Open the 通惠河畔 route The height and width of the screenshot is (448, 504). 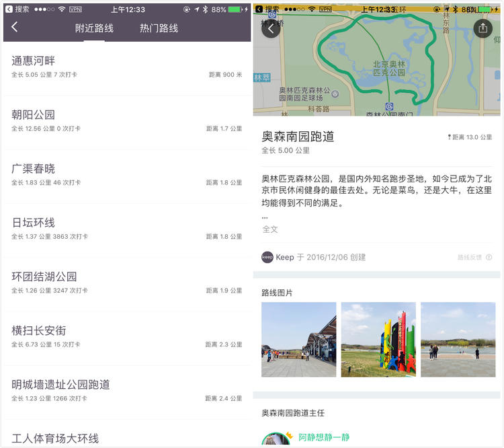click(127, 67)
